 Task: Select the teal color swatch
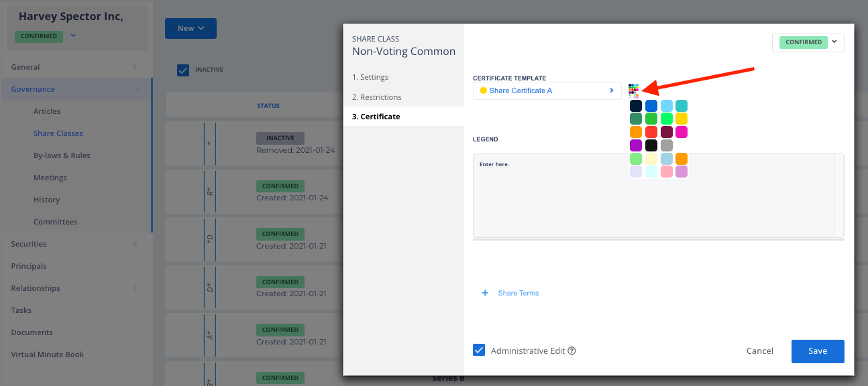(x=682, y=106)
